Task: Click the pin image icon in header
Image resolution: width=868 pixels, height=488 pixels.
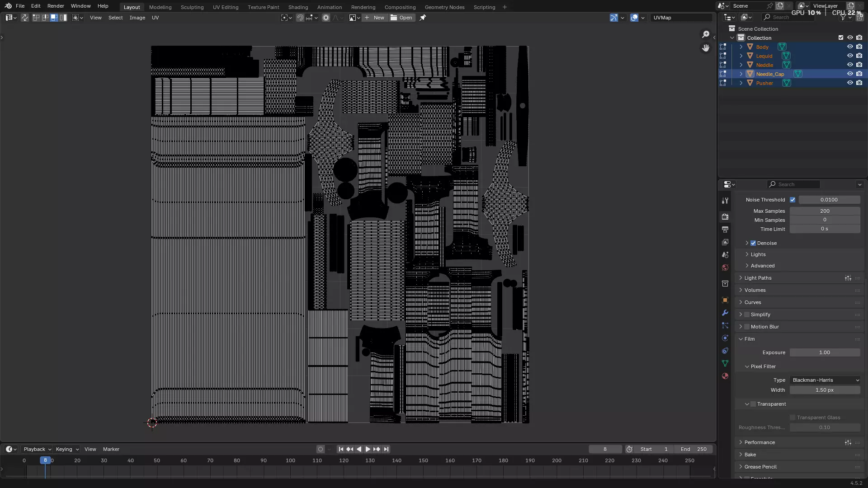Action: click(423, 18)
